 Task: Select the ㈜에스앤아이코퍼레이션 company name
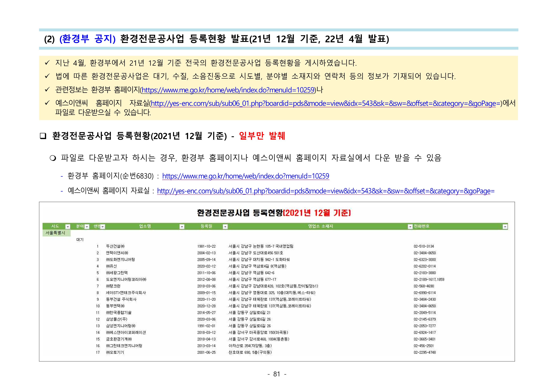(x=126, y=333)
